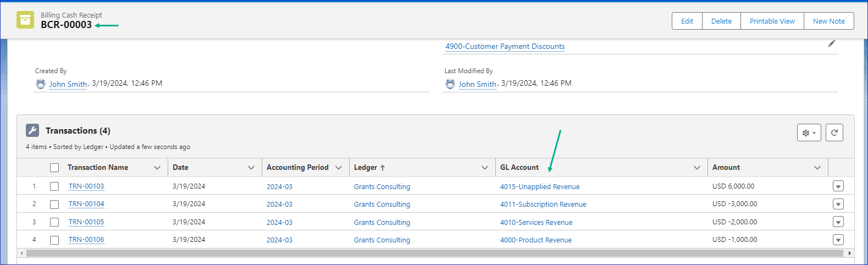Click the Transactions wrench icon

coord(32,130)
